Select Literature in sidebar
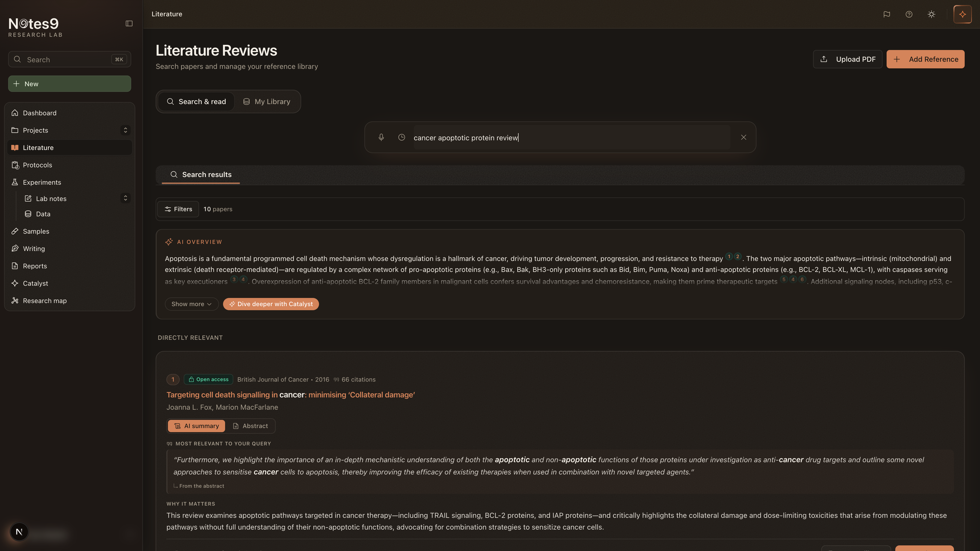The width and height of the screenshot is (980, 551). (x=70, y=147)
